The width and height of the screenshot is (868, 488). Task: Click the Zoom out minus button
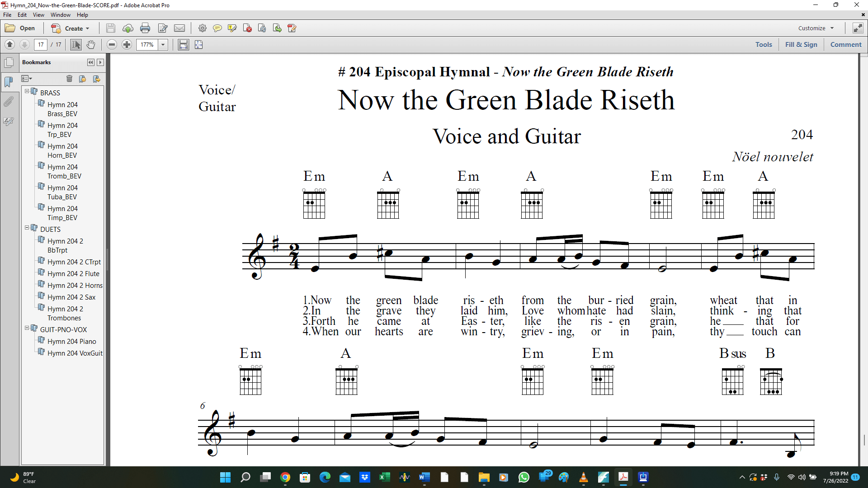(x=112, y=44)
